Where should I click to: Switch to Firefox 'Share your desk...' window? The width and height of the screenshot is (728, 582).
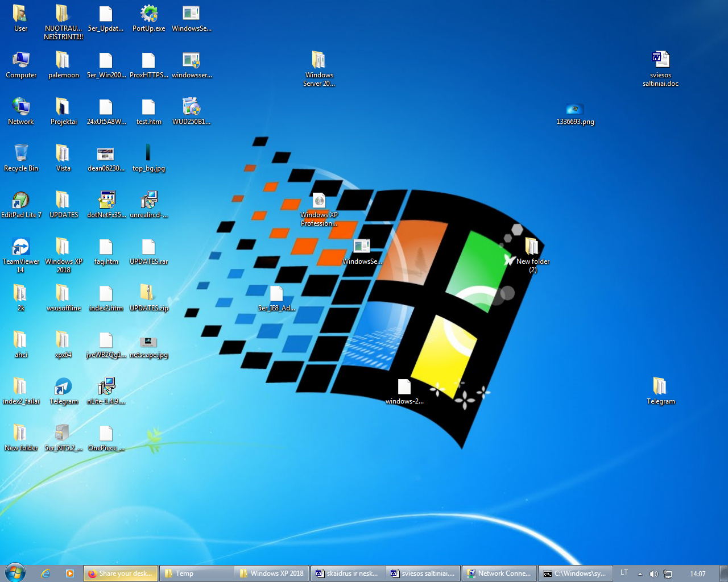pos(121,573)
